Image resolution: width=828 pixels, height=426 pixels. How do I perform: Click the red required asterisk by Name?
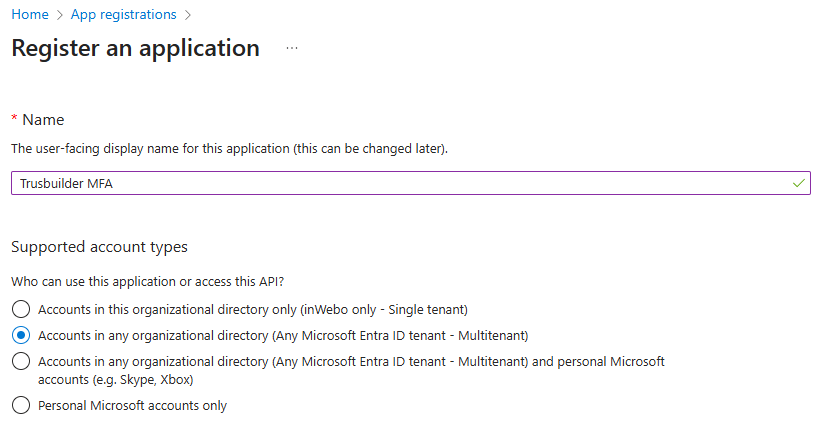pos(14,119)
